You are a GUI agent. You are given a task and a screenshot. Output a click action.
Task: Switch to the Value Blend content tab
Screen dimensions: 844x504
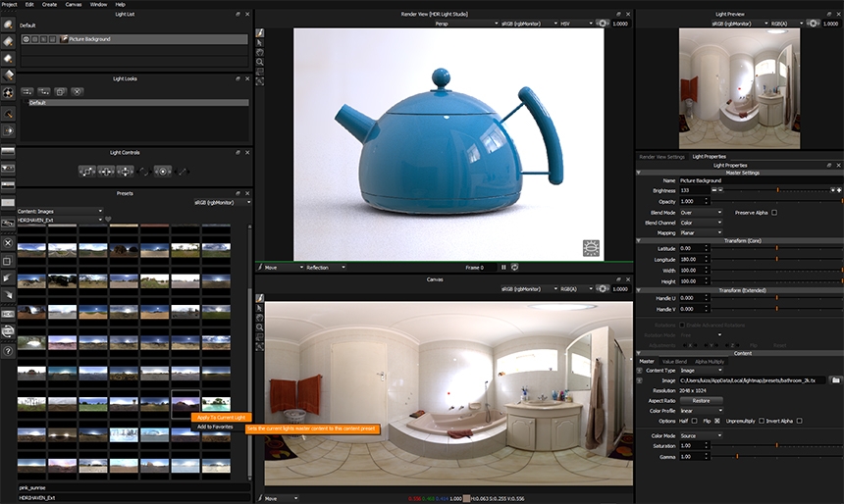point(674,362)
